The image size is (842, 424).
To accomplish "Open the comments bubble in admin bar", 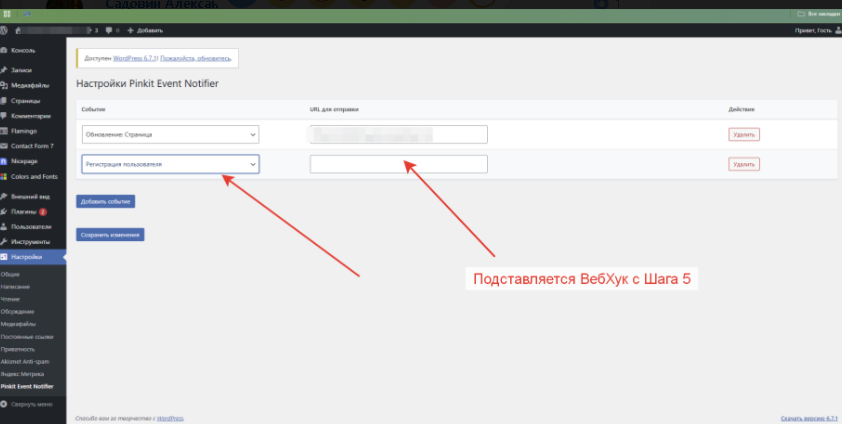I will tap(109, 31).
